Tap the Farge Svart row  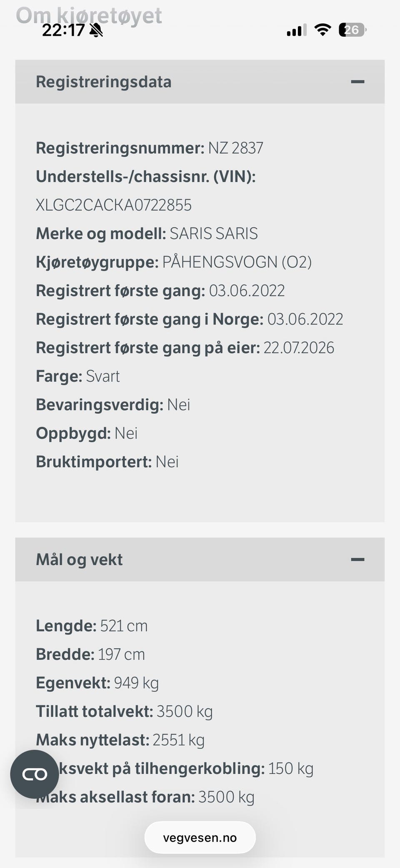(78, 376)
